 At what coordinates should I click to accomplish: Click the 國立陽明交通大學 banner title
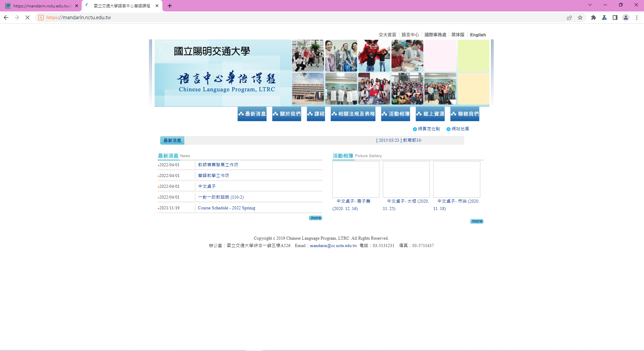click(212, 51)
